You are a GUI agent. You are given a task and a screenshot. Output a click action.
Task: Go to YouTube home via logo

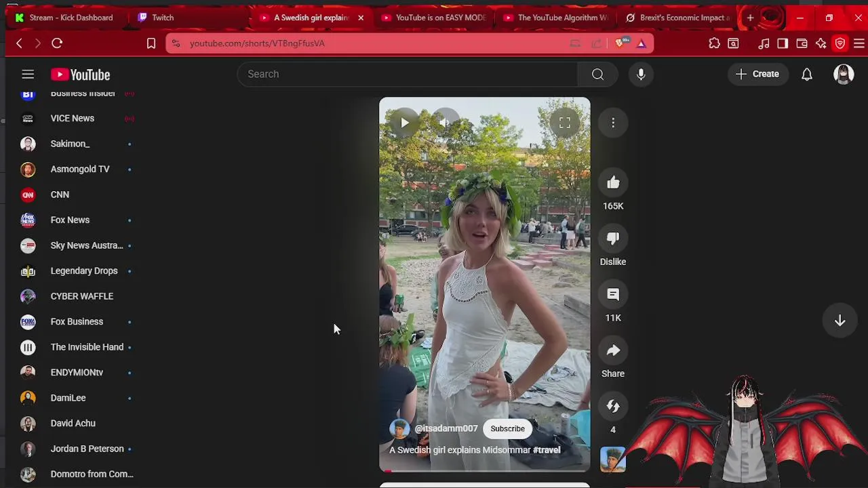[x=80, y=75]
